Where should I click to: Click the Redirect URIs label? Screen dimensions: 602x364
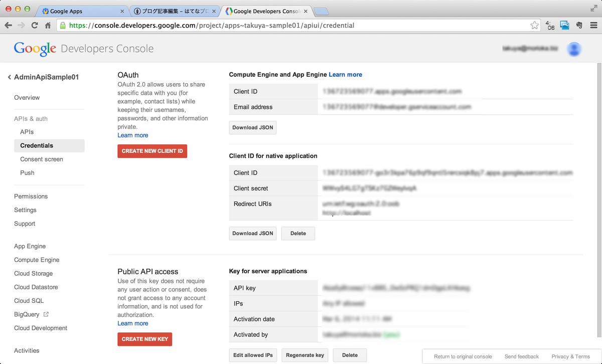tap(253, 204)
